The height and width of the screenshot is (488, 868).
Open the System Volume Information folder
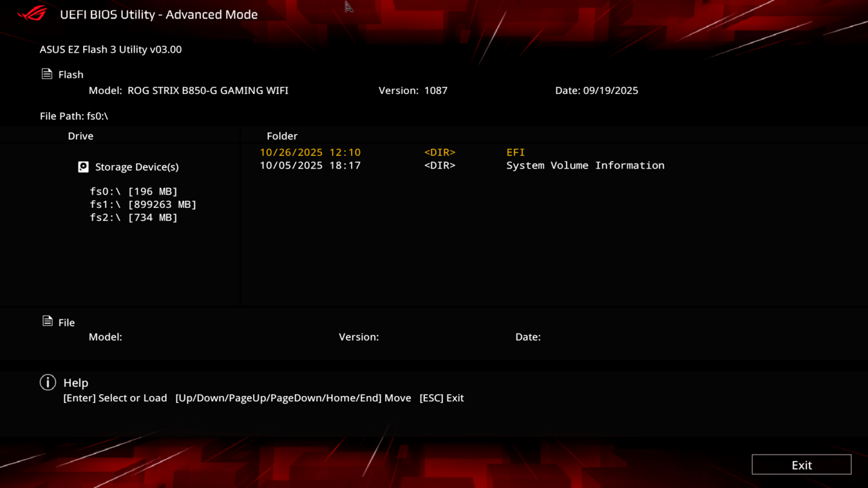point(585,165)
